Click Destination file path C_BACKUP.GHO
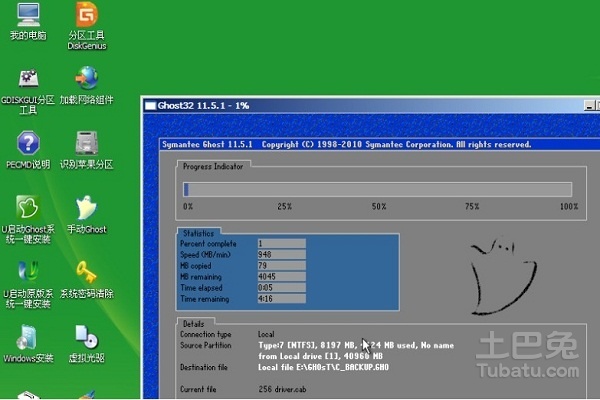Screen dimensions: 600x400 click(323, 367)
